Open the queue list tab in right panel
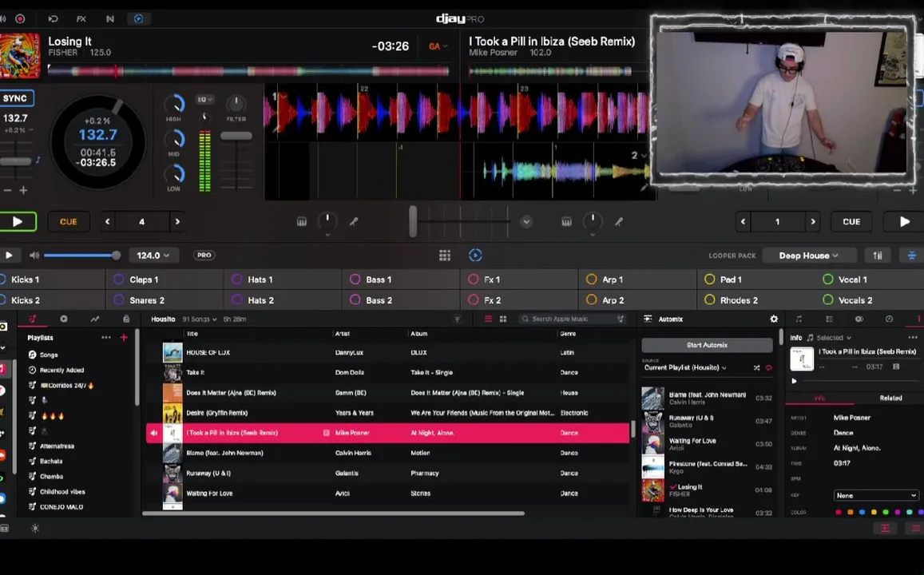 (x=829, y=319)
